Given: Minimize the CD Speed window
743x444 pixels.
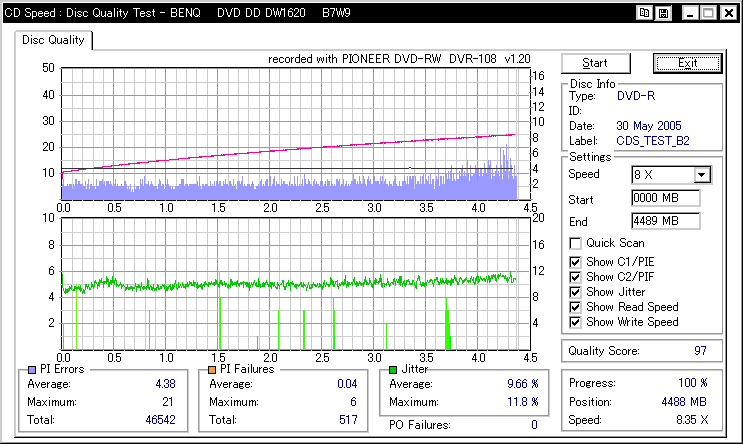Looking at the screenshot, I should tap(690, 13).
